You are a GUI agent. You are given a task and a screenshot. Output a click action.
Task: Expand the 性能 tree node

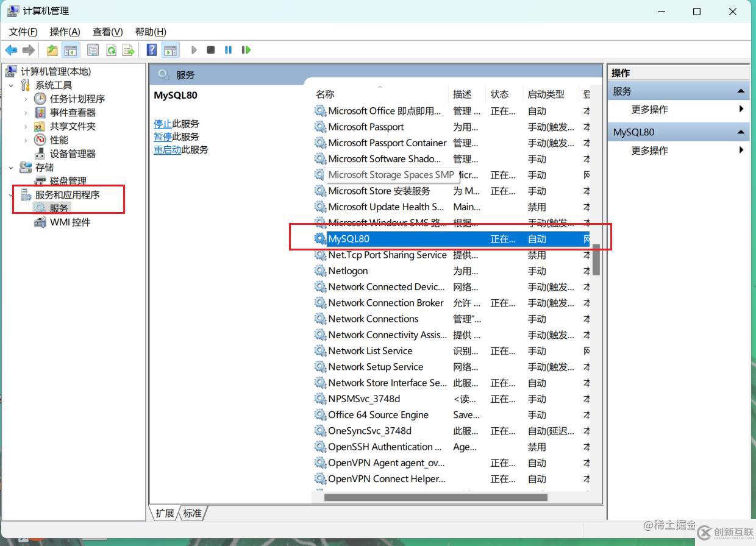click(x=25, y=140)
